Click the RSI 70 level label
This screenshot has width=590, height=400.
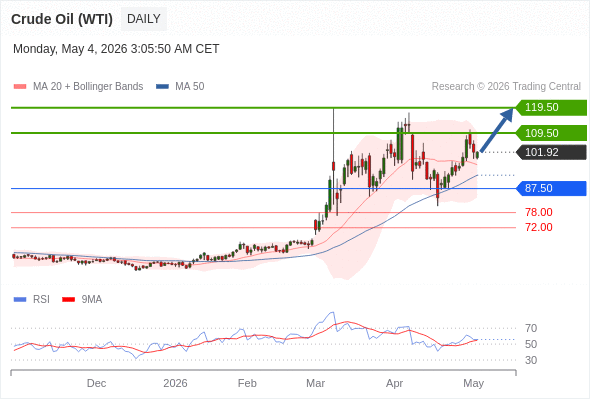point(531,329)
